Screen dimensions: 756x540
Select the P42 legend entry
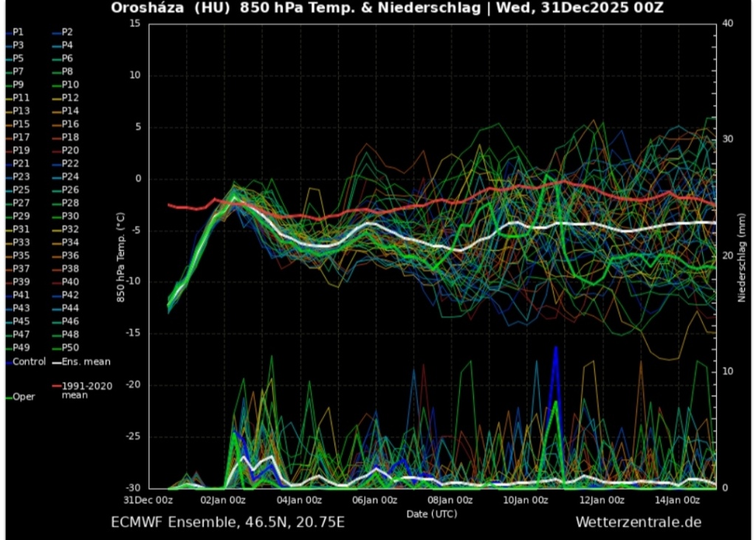pos(70,295)
